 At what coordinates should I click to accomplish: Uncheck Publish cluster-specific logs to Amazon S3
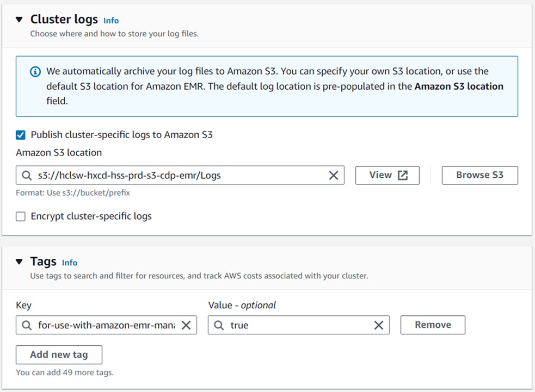(21, 135)
